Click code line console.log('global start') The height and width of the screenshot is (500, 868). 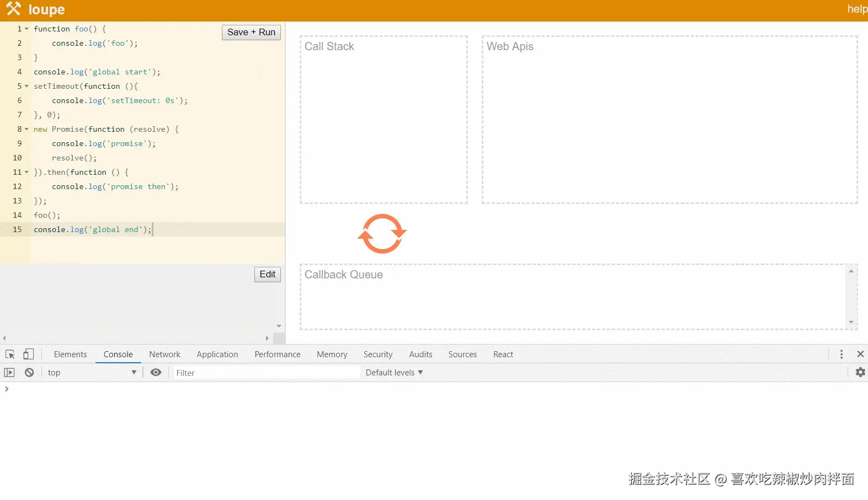coord(97,72)
